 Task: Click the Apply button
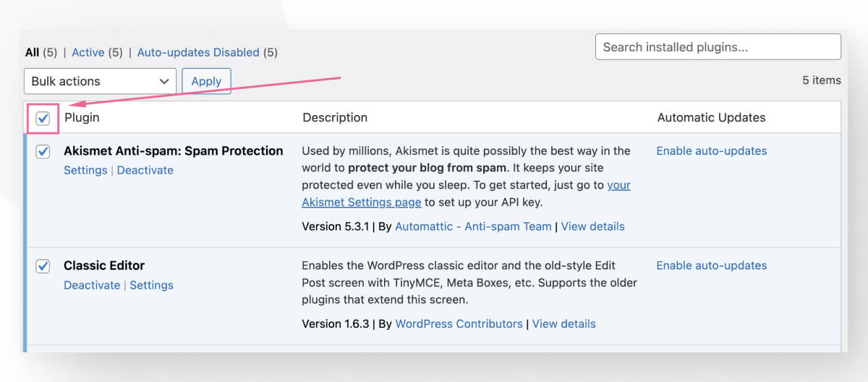[206, 81]
